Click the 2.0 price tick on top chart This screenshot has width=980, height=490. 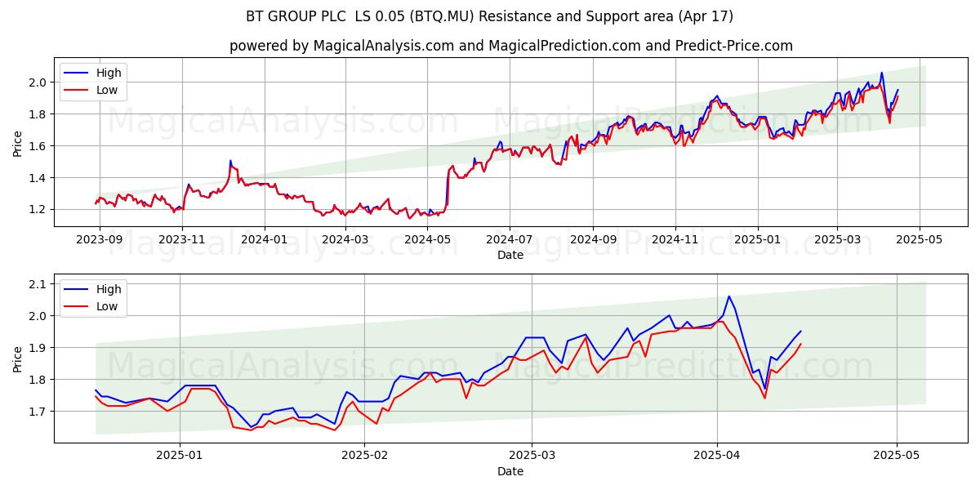[38, 82]
